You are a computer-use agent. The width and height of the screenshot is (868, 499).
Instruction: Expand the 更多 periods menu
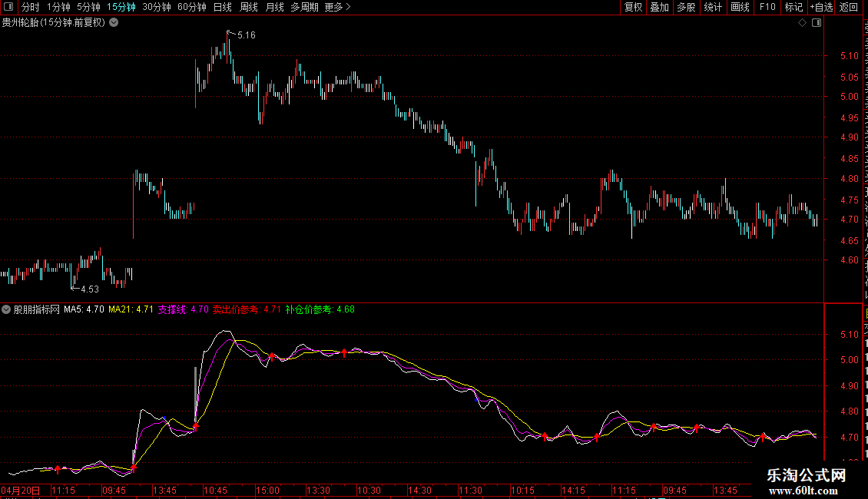(337, 7)
